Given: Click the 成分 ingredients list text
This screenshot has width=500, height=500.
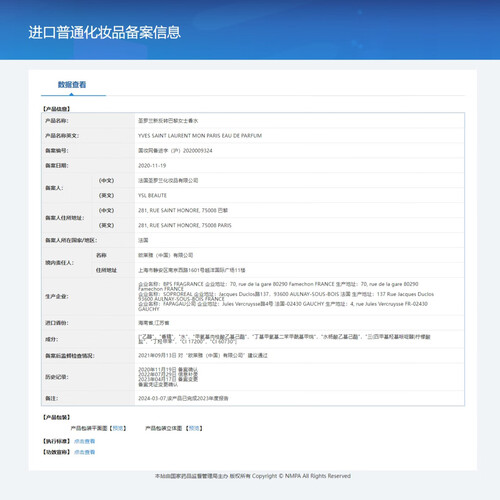Looking at the screenshot, I should tap(284, 339).
